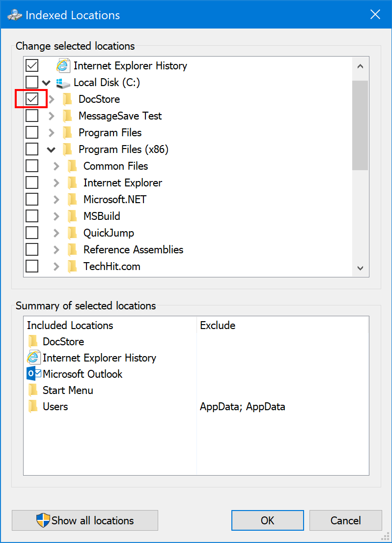Select the TechHit.com tree item label
The height and width of the screenshot is (543, 392).
click(x=112, y=266)
